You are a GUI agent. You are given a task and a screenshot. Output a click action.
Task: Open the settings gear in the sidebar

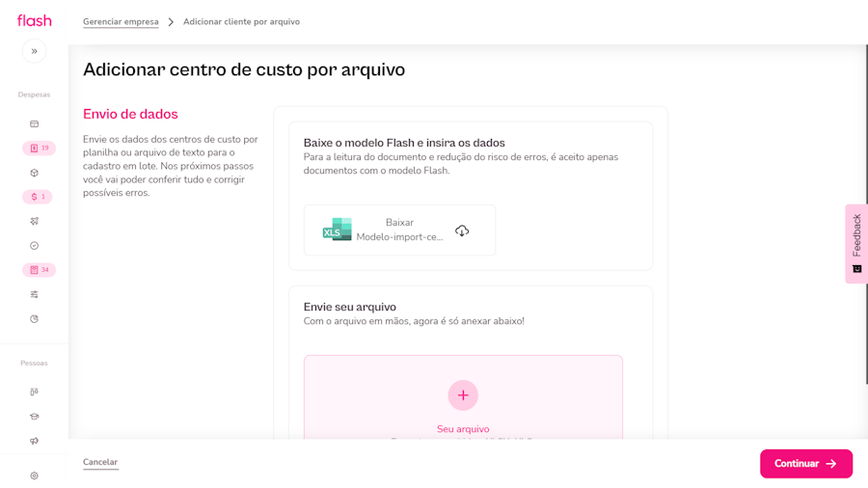pyautogui.click(x=35, y=475)
